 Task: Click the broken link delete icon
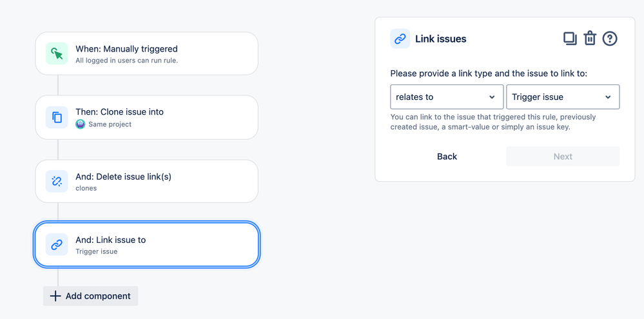(57, 181)
